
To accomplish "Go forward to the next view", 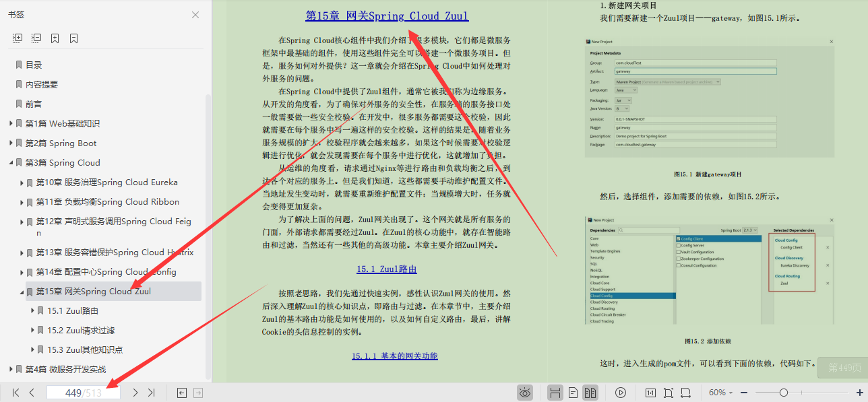I will click(x=198, y=393).
